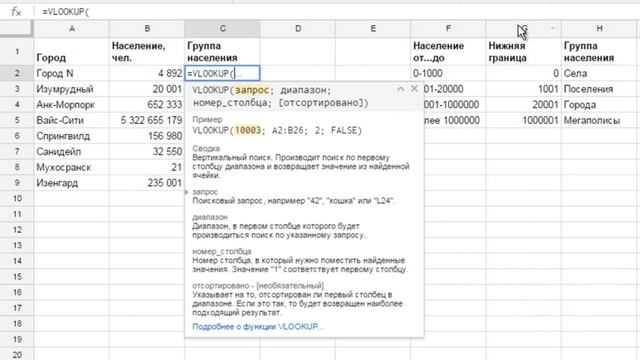The height and width of the screenshot is (360, 640).
Task: Select column D header
Action: (298, 29)
